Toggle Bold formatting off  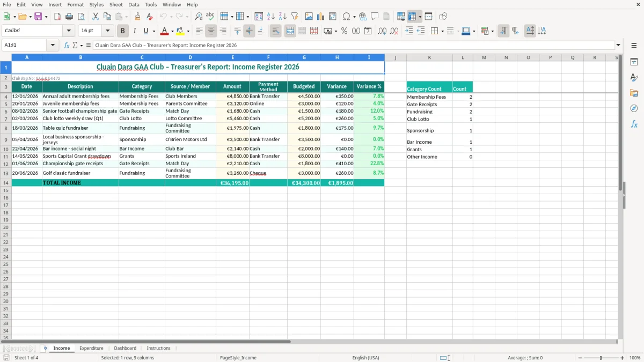point(123,31)
